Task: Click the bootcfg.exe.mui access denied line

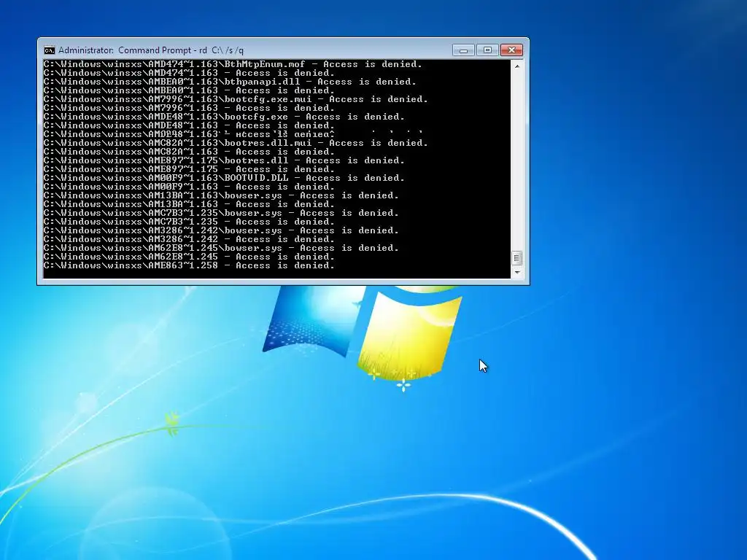Action: click(236, 99)
